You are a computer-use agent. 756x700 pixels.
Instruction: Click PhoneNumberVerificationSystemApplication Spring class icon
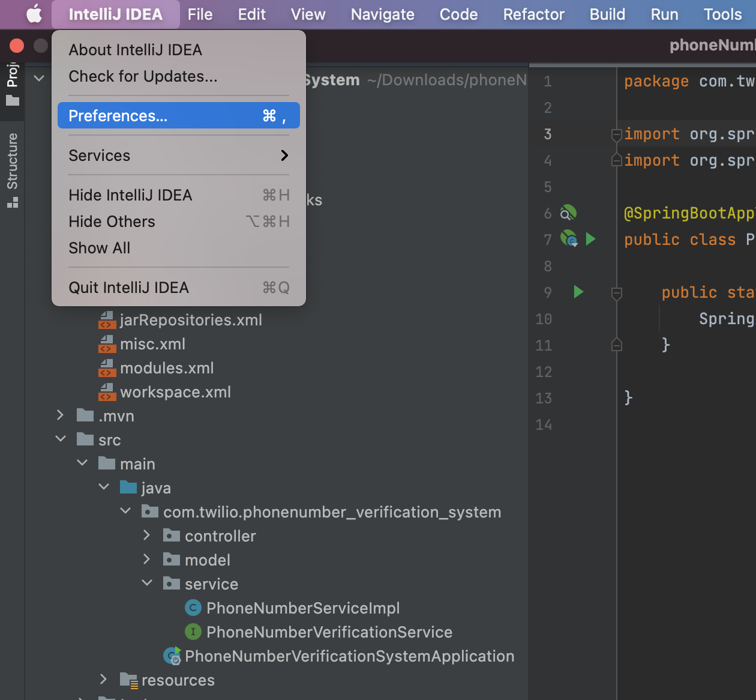point(172,656)
